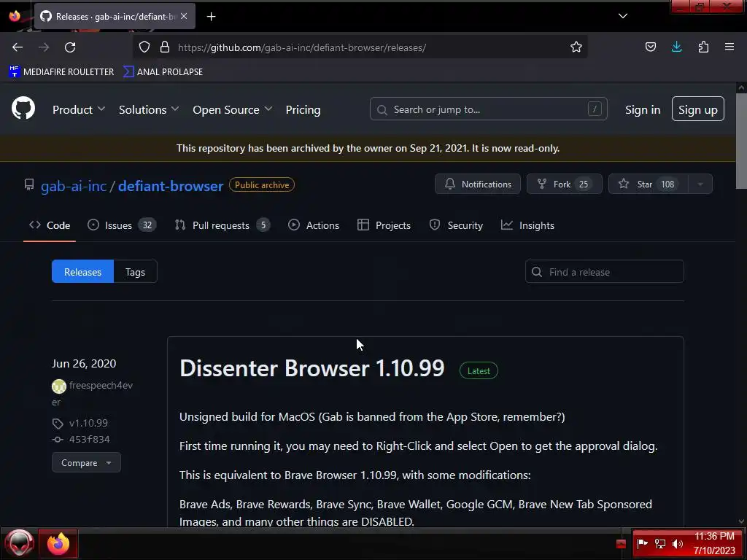Open the Actions tab

tap(314, 225)
